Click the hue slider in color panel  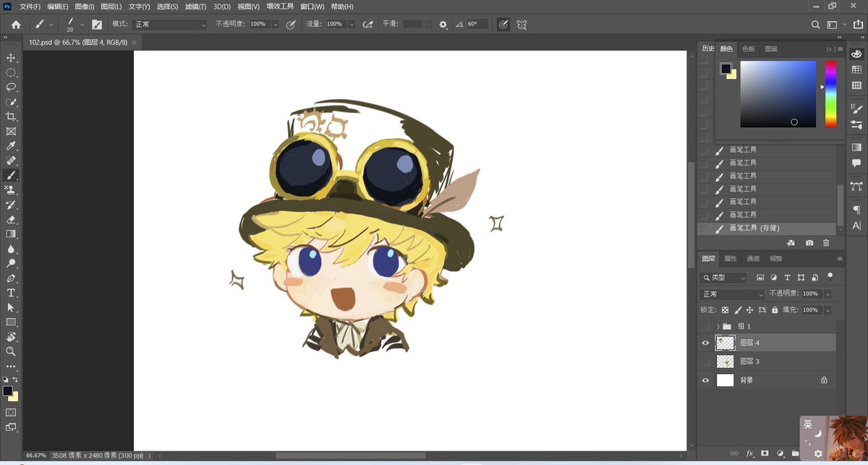(830, 94)
